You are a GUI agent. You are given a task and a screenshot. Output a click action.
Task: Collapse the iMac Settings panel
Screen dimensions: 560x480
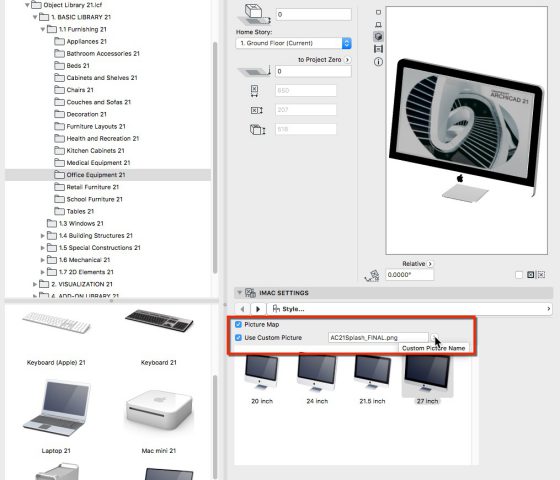click(239, 293)
